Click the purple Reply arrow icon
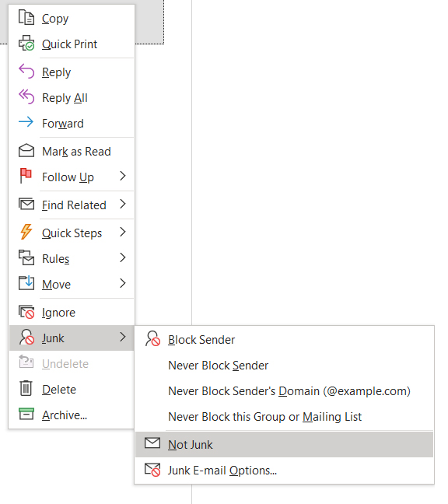 (x=26, y=72)
